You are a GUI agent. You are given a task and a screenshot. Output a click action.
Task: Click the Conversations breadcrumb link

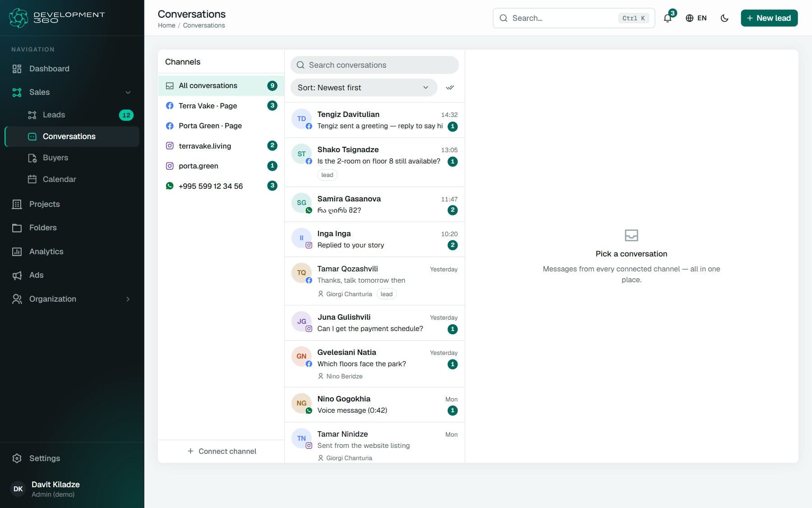tap(204, 25)
